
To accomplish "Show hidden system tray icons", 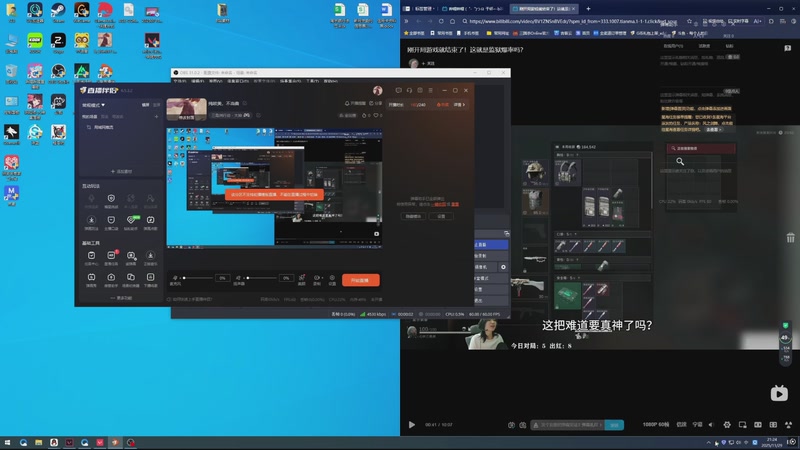I will [709, 443].
